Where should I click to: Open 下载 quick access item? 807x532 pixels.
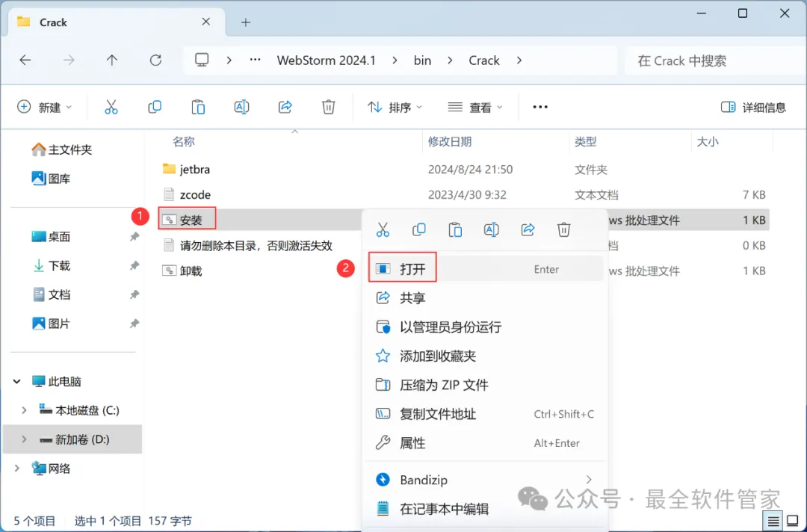(x=52, y=265)
